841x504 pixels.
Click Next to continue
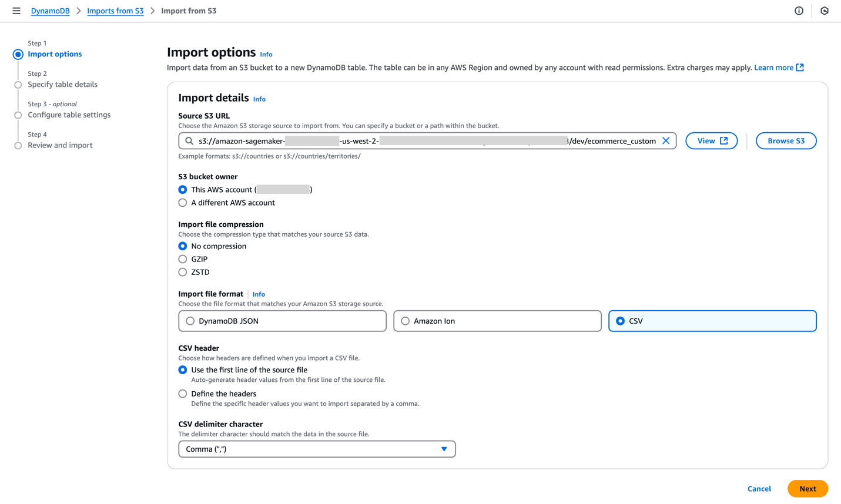coord(808,489)
